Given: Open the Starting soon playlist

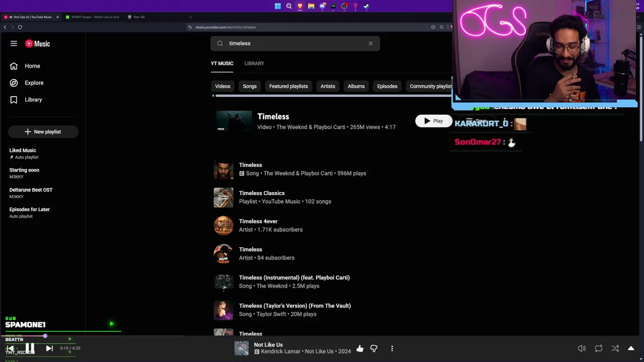Looking at the screenshot, I should [24, 173].
